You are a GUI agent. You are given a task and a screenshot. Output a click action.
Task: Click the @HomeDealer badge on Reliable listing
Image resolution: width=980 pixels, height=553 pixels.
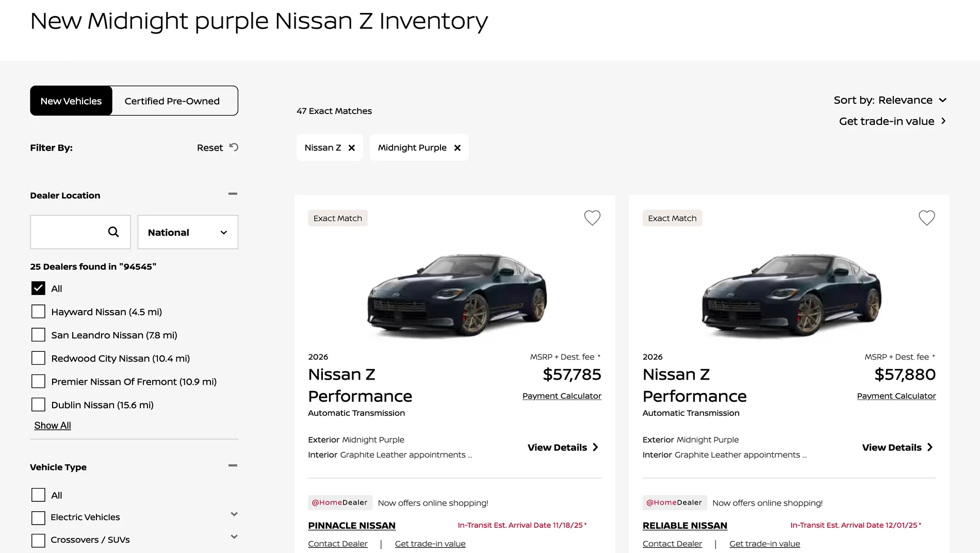click(x=674, y=502)
